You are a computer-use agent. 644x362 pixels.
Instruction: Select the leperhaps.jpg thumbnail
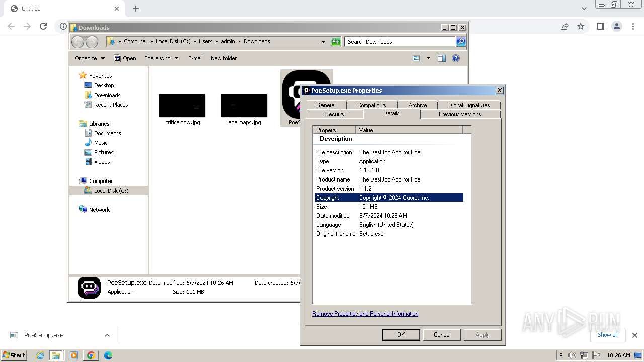coord(244,105)
